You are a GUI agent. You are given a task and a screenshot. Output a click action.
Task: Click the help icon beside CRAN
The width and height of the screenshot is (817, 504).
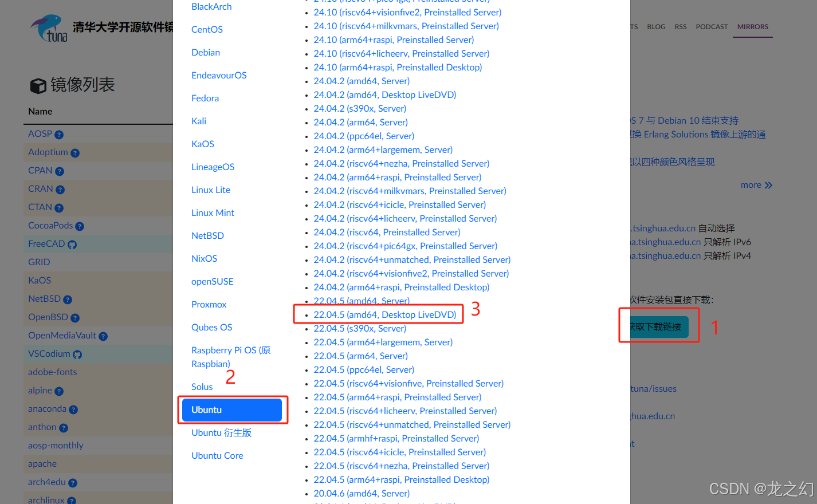point(60,190)
